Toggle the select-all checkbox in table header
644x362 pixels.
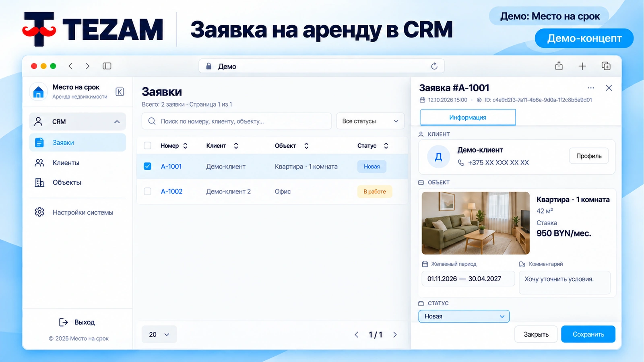coord(148,146)
